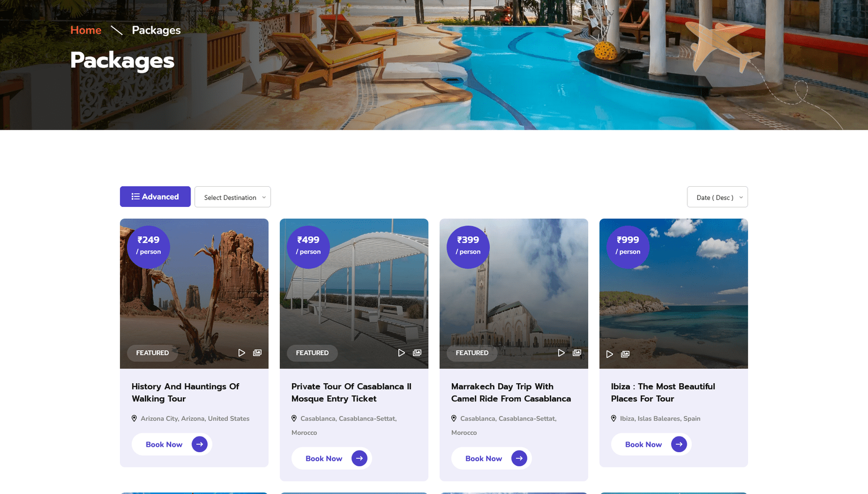Screen dimensions: 868x494
Task: Open the Date (Desc) sort dropdown
Action: pyautogui.click(x=717, y=197)
